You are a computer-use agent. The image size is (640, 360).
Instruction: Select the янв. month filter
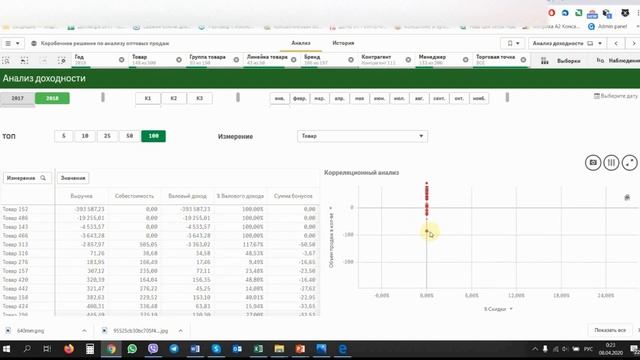280,98
